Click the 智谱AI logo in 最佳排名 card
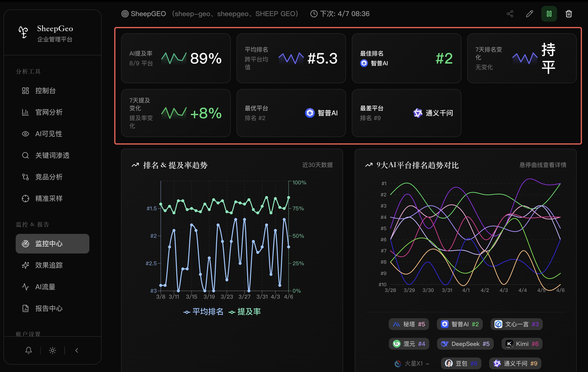Image resolution: width=588 pixels, height=372 pixels. [x=364, y=63]
